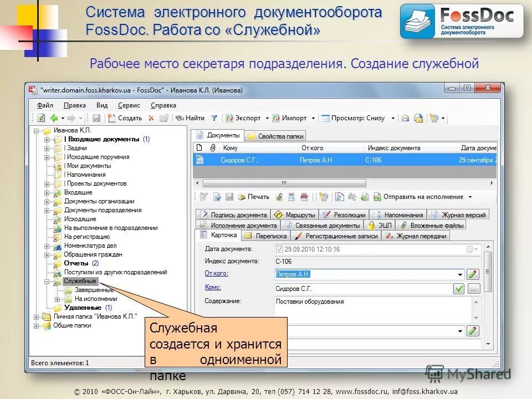Click the grey save icon in document toolbar
This screenshot has height=399, width=532.
click(229, 197)
